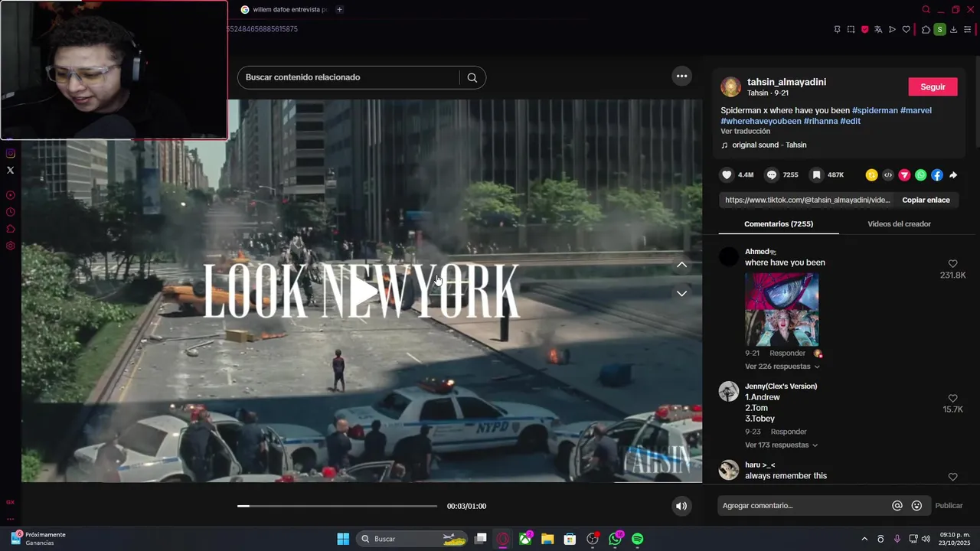Click Copiar enlace to copy link
Viewport: 980px width, 551px height.
point(926,200)
